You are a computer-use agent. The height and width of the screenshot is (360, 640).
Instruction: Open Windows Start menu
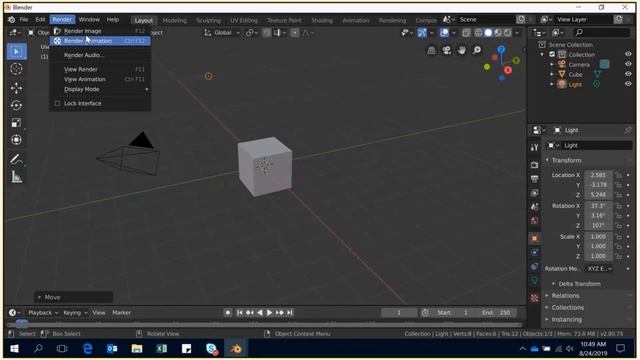(x=14, y=349)
